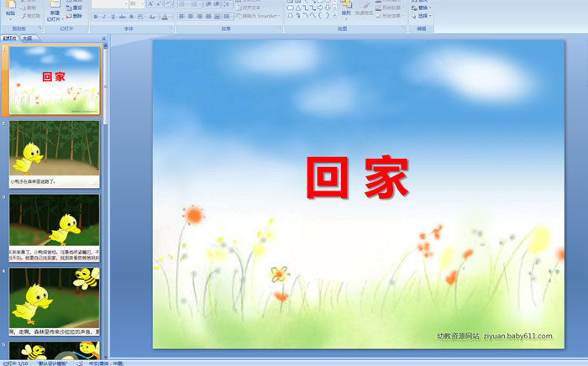Expand the shapes gallery
The image size is (588, 366).
tap(334, 16)
